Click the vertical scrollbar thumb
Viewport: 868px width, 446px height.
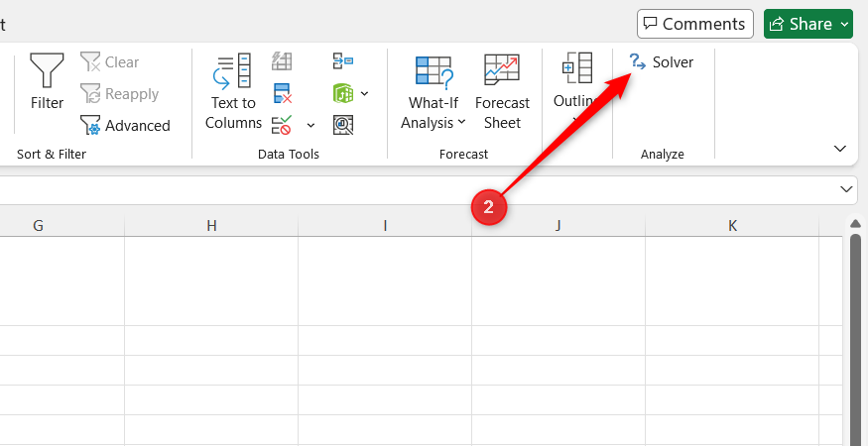[855, 340]
